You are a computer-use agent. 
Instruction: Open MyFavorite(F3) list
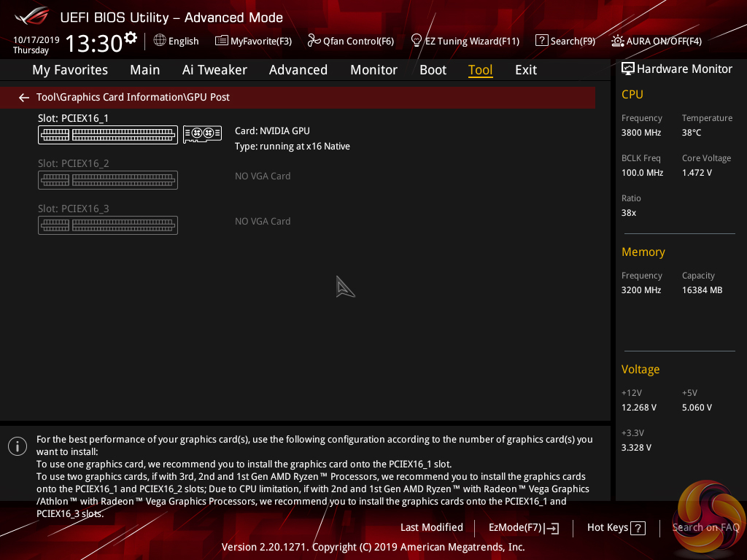pos(253,41)
